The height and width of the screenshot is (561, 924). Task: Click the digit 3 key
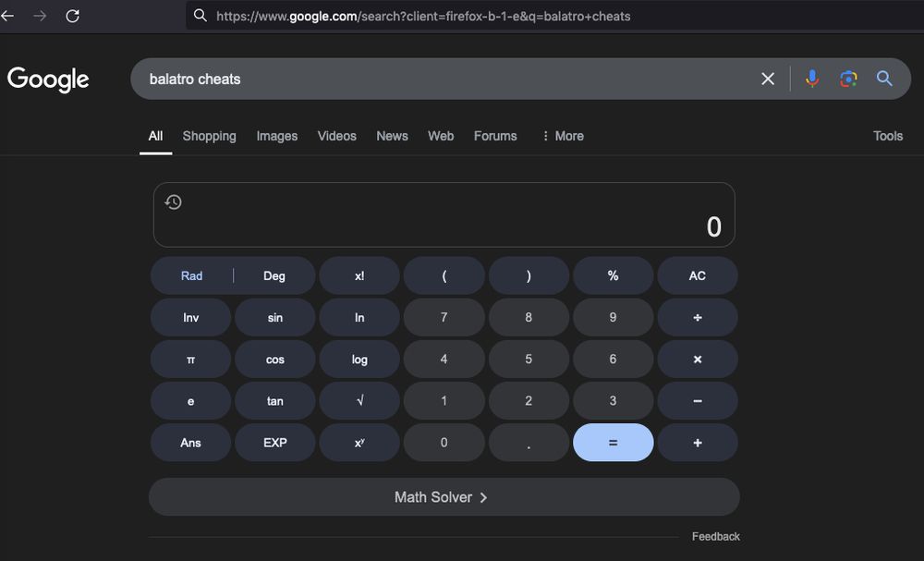(x=613, y=401)
